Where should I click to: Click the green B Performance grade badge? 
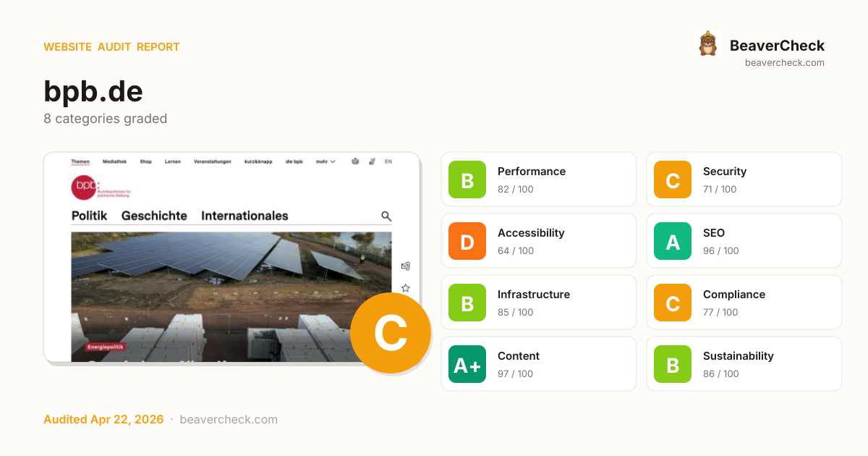467,180
